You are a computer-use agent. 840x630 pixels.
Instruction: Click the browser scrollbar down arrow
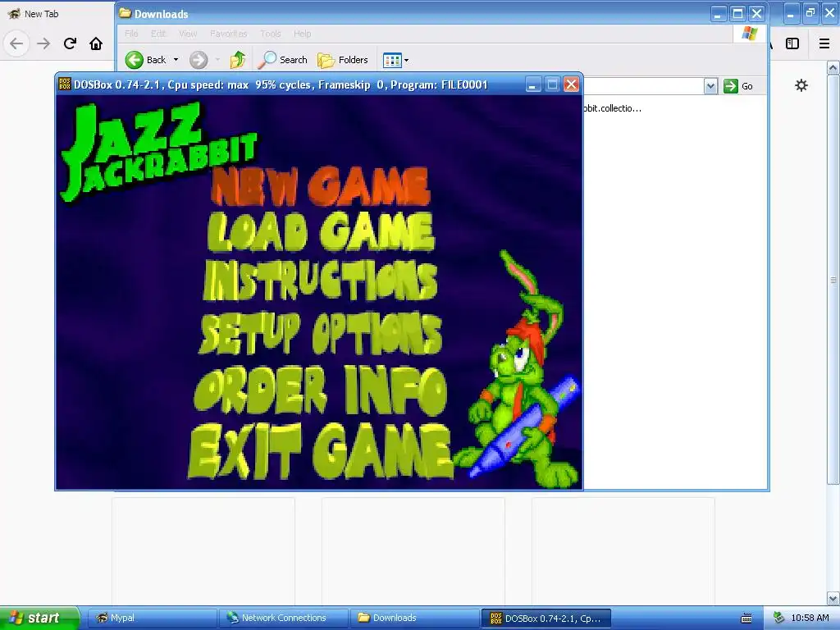[833, 598]
